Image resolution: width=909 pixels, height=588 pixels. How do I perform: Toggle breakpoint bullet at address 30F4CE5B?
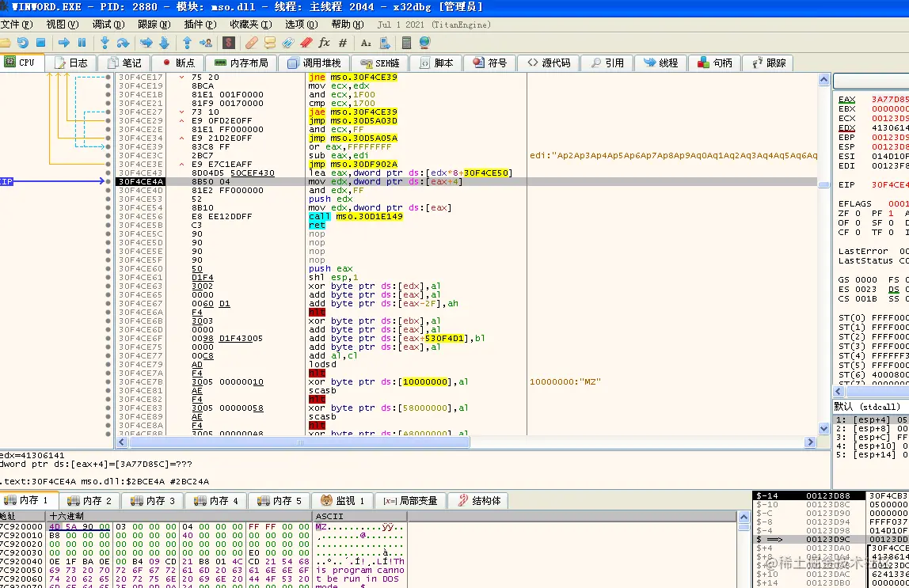(108, 225)
